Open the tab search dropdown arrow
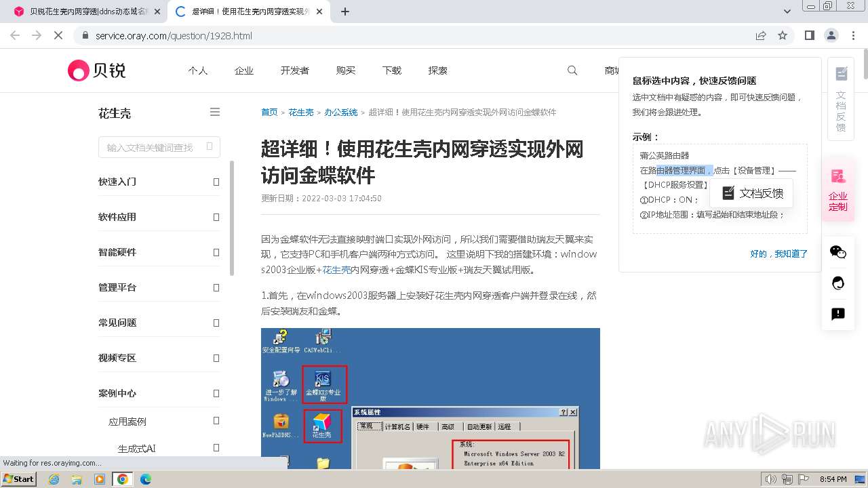Screen dimensions: 868x488 (787, 12)
